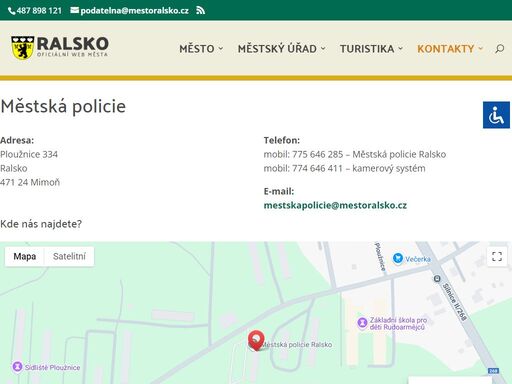Image resolution: width=512 pixels, height=384 pixels.
Task: Click the Základní škola pro děti Rudoarmějců label
Action: pos(398,324)
